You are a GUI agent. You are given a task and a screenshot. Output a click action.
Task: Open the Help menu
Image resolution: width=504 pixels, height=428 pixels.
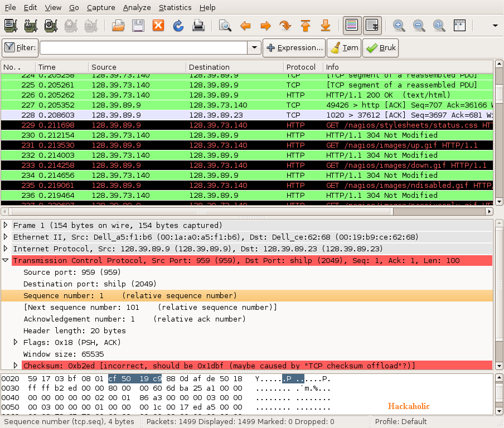[x=207, y=7]
